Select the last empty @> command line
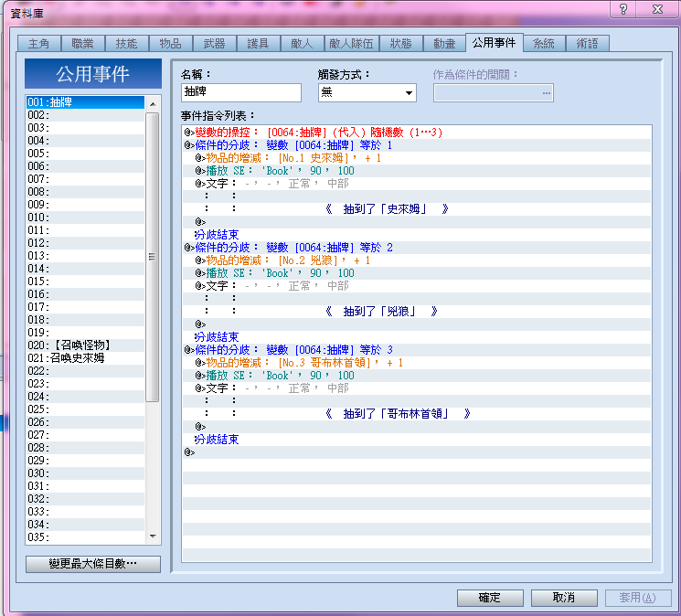This screenshot has width=681, height=616. click(417, 452)
